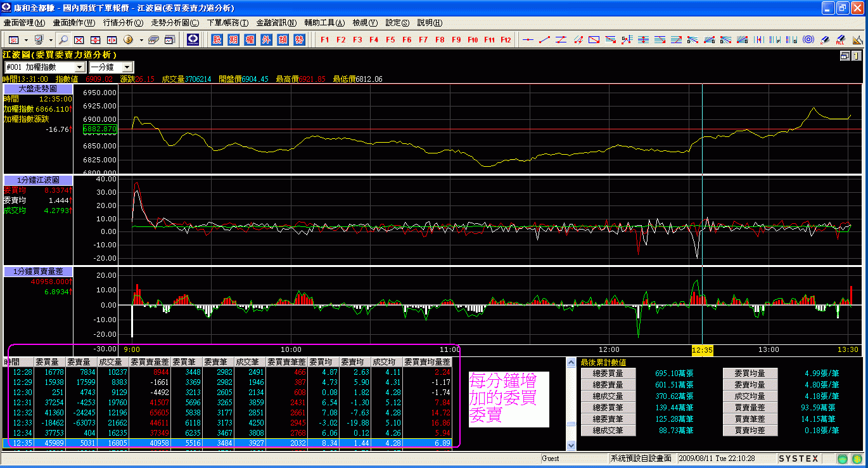The image size is (868, 468).
Task: Click the eraser ALL clear-drawings icon
Action: (x=841, y=40)
